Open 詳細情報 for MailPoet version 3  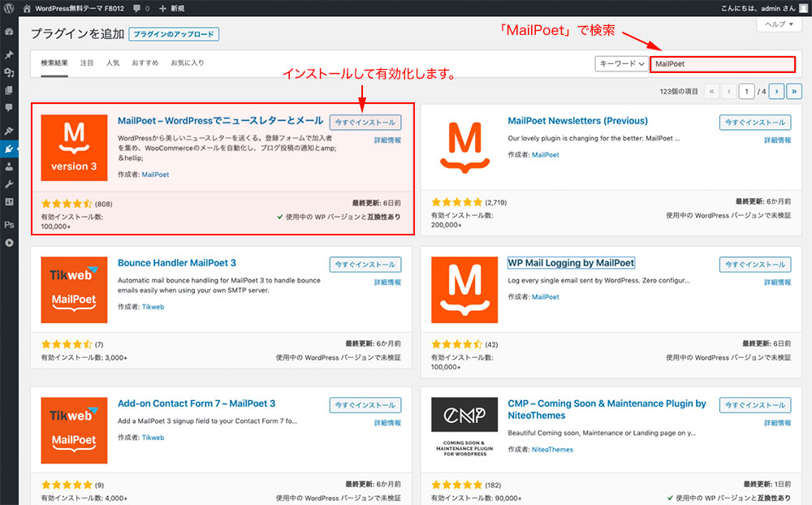(x=388, y=140)
